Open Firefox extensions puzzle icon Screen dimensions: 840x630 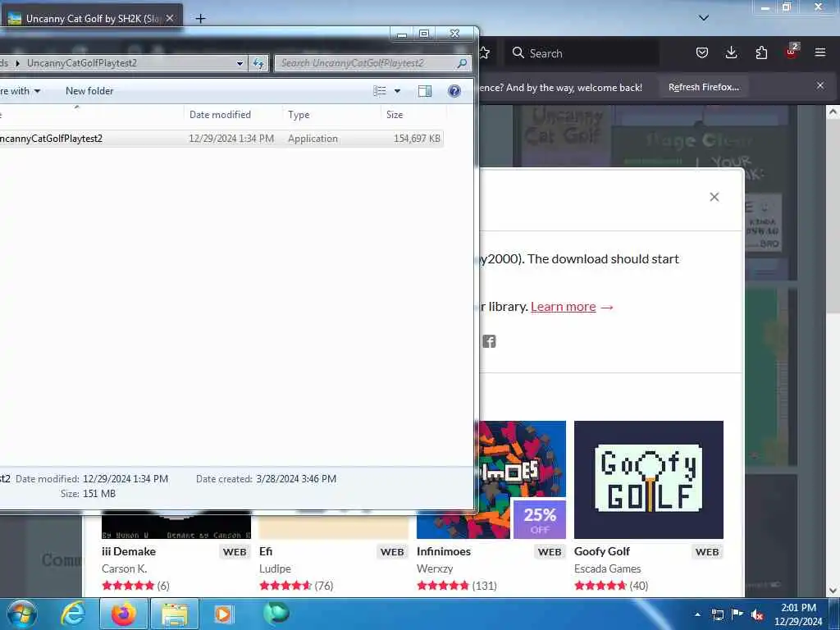[761, 52]
